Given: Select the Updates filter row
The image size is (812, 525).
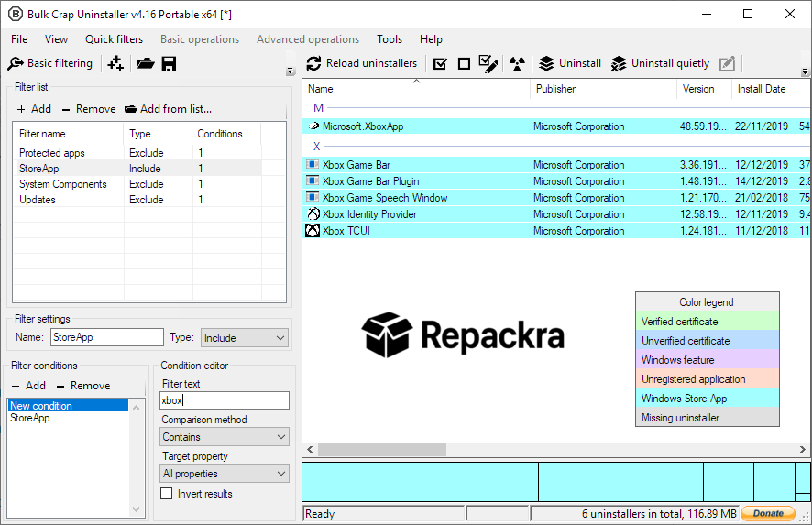Looking at the screenshot, I should 137,200.
